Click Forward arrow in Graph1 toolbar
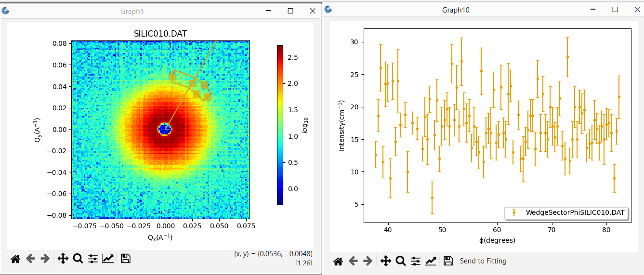Screen dimensions: 644x275 point(45,259)
